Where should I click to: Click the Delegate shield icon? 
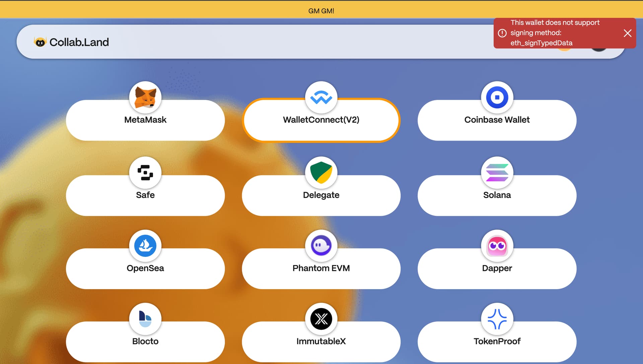pyautogui.click(x=321, y=173)
